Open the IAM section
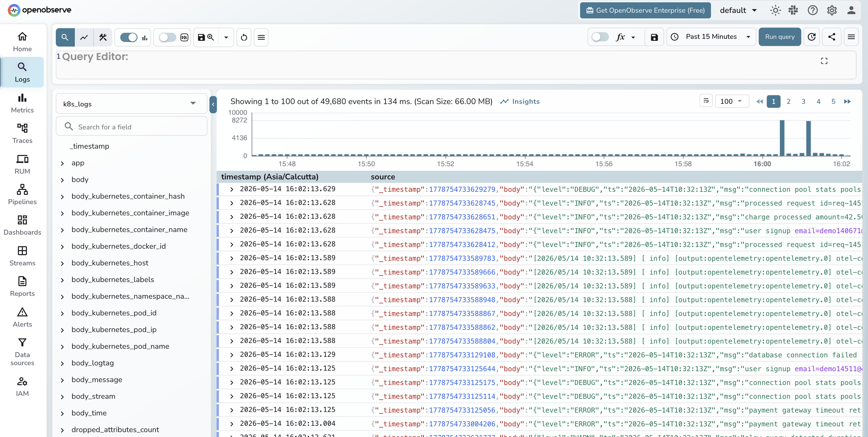 pyautogui.click(x=22, y=387)
